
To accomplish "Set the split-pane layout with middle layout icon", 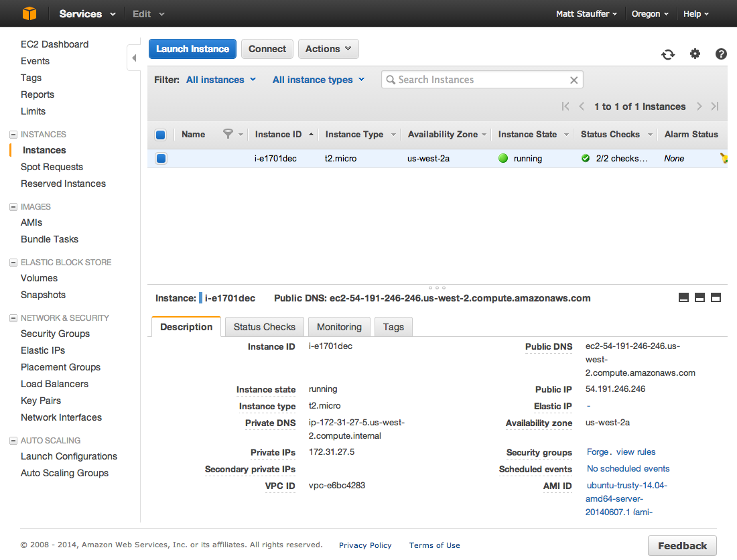I will pyautogui.click(x=700, y=297).
